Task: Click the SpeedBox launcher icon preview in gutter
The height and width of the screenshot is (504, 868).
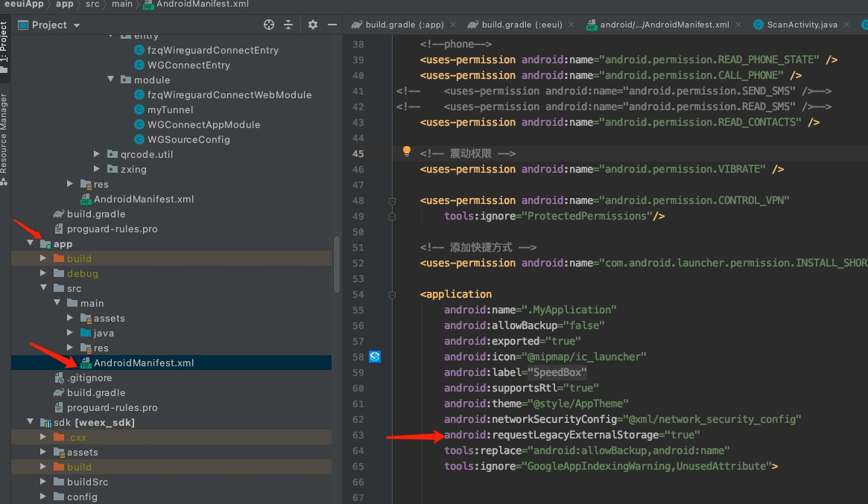Action: point(375,357)
